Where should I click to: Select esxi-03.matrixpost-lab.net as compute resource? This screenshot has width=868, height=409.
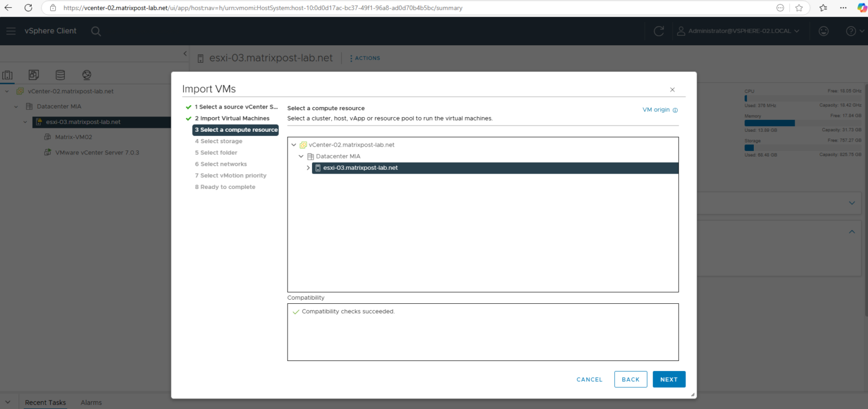click(x=359, y=167)
